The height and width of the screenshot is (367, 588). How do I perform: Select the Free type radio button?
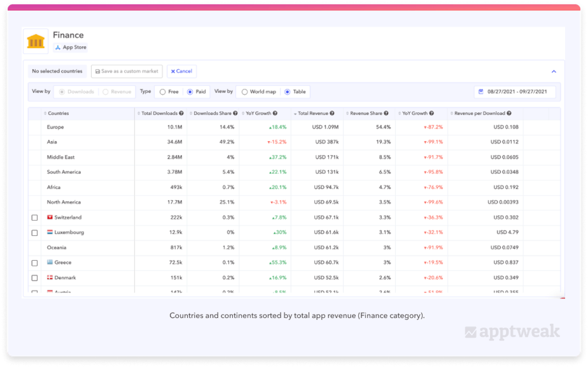point(163,92)
